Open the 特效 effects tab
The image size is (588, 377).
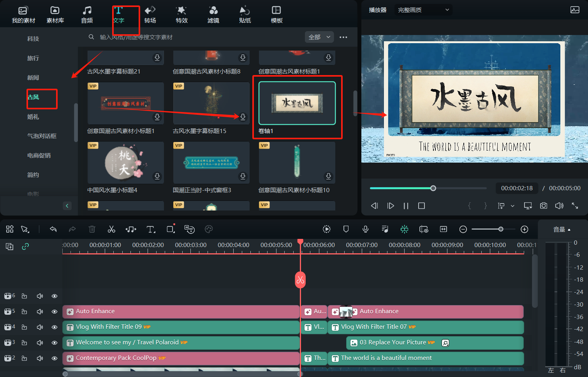(181, 14)
